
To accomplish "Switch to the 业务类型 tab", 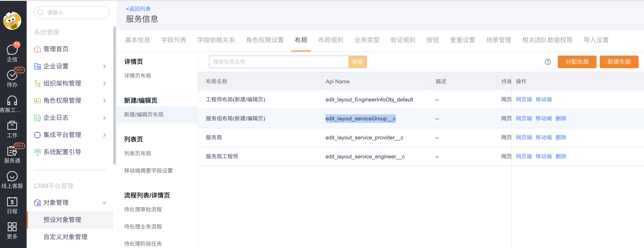I will click(x=367, y=40).
